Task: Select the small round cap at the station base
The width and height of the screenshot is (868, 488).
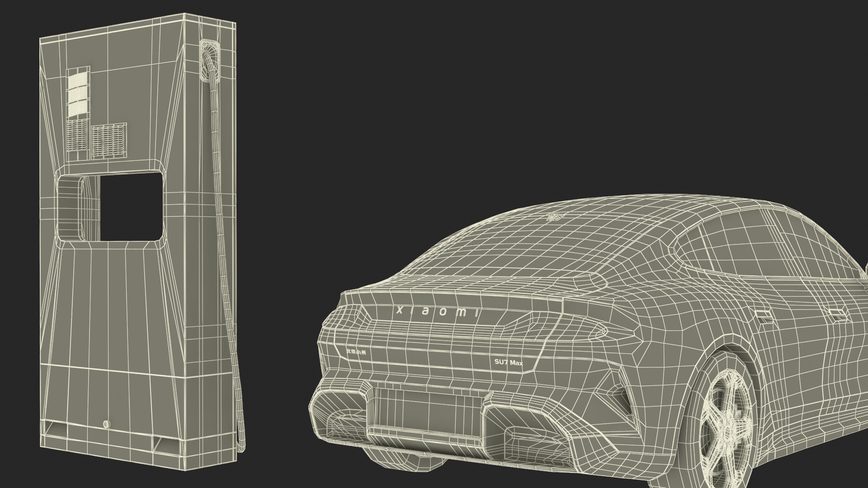Action: (106, 424)
